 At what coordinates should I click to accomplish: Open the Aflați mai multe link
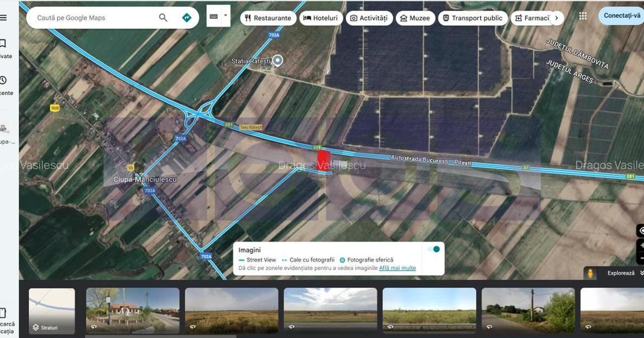397,268
